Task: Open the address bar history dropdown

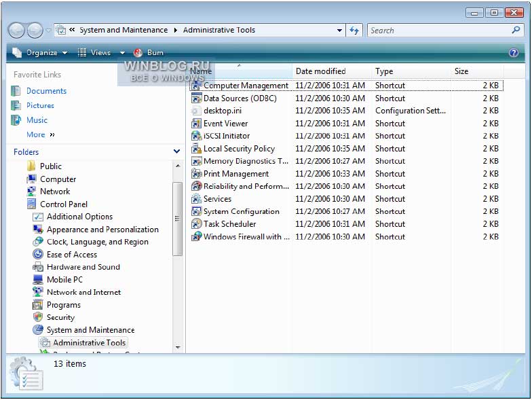Action: (x=339, y=30)
